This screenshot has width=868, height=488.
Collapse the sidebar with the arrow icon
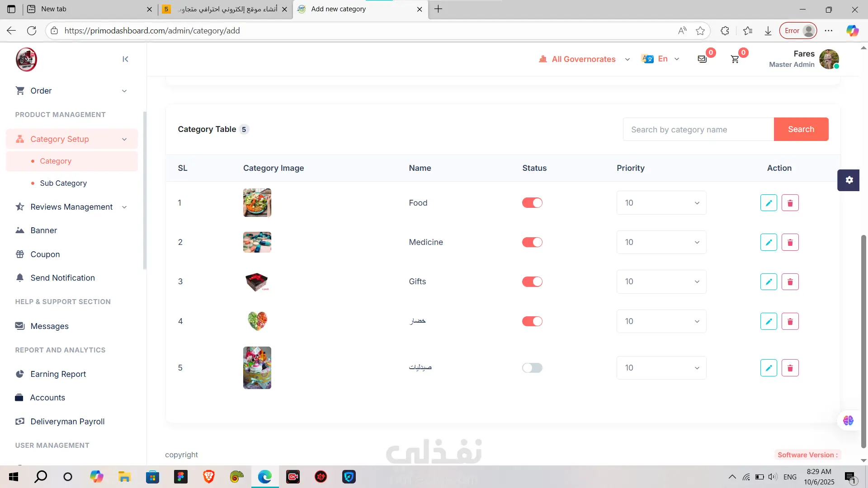(x=125, y=59)
